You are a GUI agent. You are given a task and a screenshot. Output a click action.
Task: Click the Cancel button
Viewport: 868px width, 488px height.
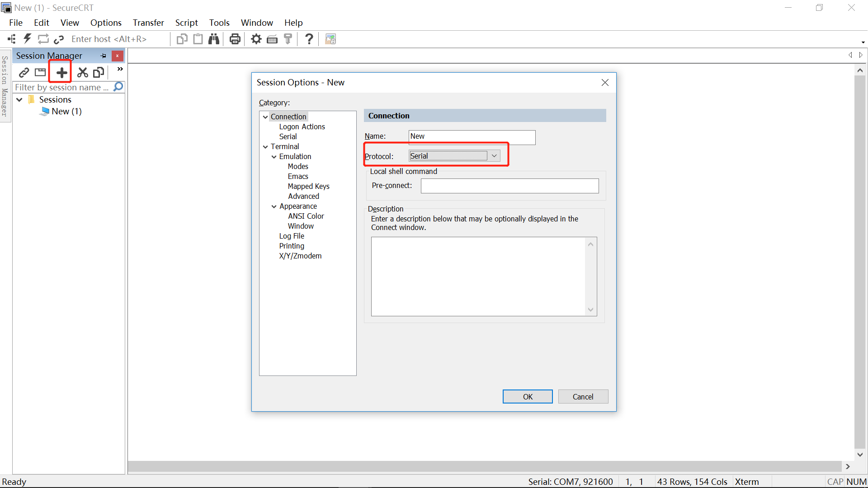point(583,396)
